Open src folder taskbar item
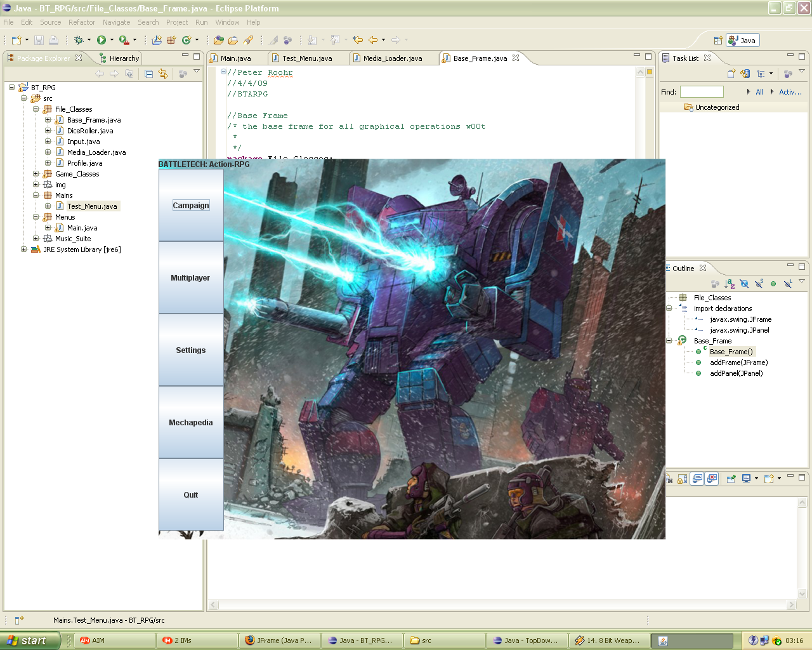The height and width of the screenshot is (650, 812). pyautogui.click(x=444, y=640)
